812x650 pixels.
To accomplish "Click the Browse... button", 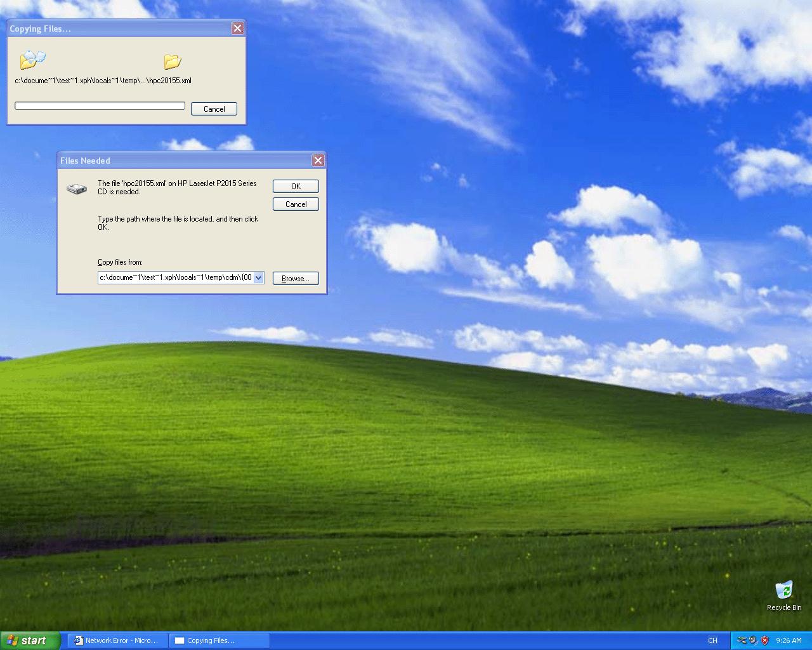I will point(296,279).
